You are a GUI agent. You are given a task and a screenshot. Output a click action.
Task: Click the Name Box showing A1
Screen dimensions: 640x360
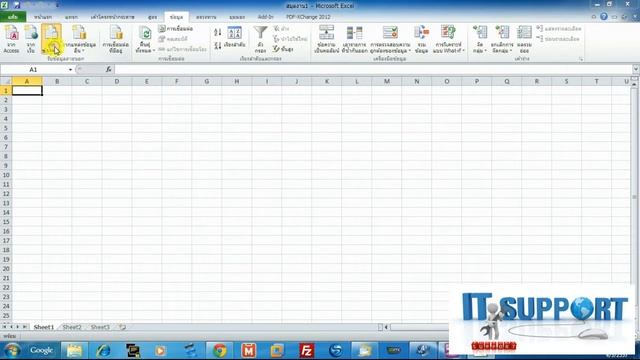(x=33, y=69)
